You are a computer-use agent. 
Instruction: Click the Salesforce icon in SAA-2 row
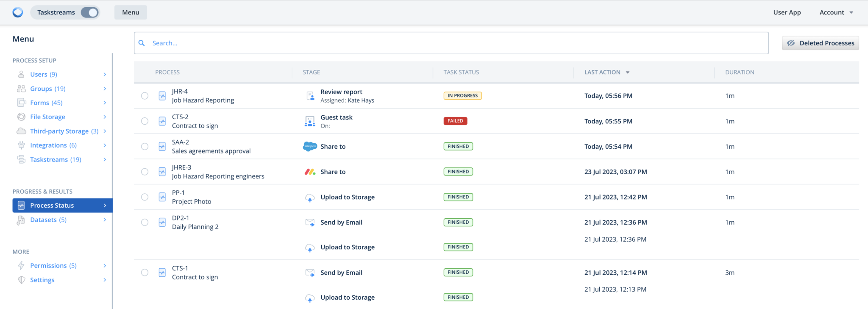[310, 147]
